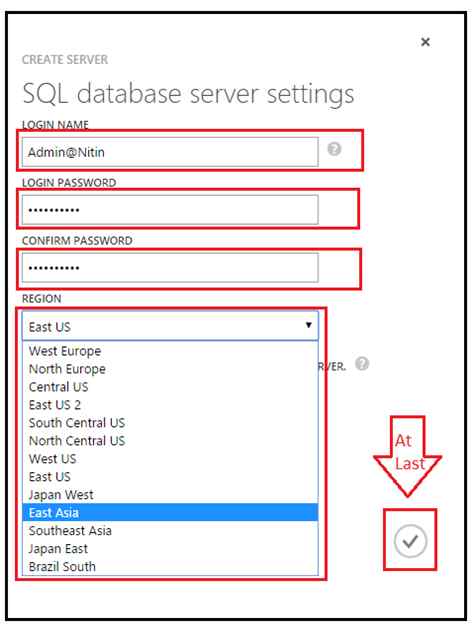Pick North Central US region
This screenshot has height=628, width=474.
(x=170, y=441)
